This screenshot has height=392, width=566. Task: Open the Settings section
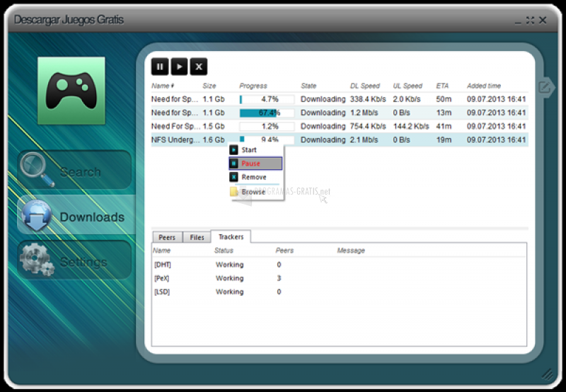click(74, 260)
